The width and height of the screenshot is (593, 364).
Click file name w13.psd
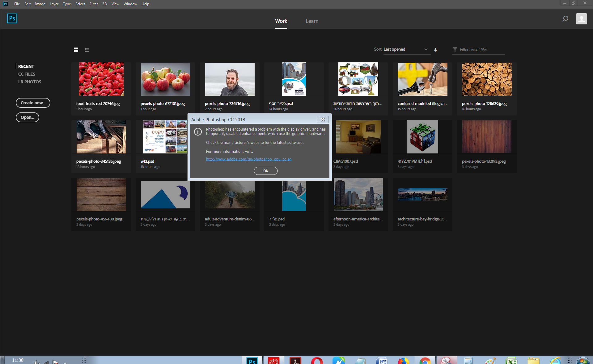(147, 161)
